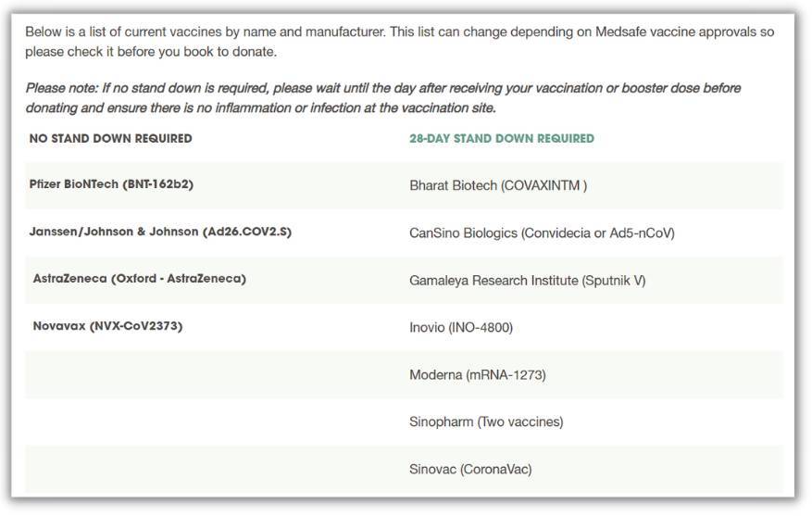
Task: Click Inovio (INO-4800) entry
Action: 461,327
